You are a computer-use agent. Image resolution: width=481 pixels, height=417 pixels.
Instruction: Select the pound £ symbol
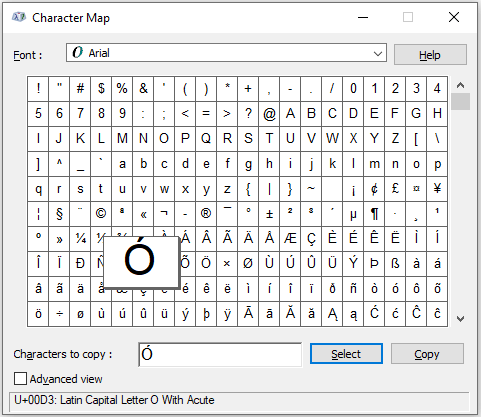click(x=395, y=189)
